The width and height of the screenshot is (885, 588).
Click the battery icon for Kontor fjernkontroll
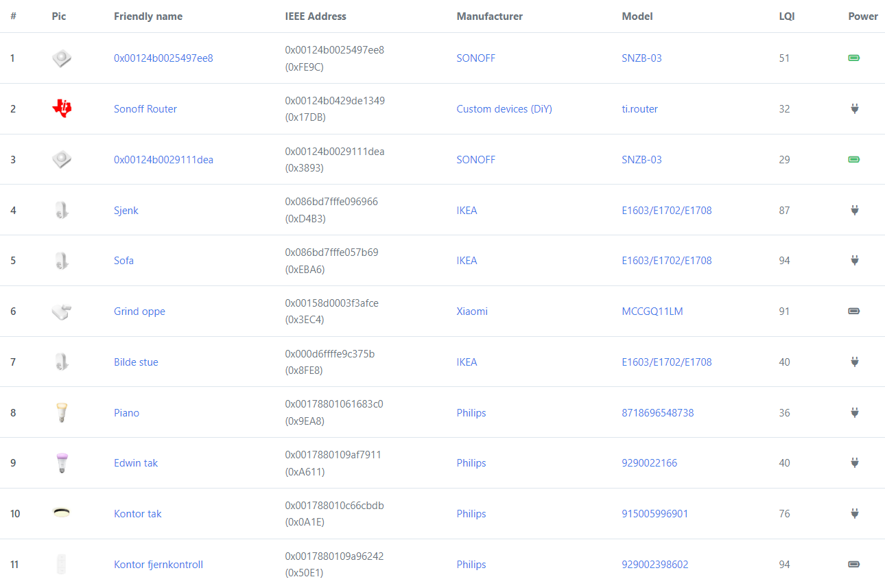click(x=853, y=564)
